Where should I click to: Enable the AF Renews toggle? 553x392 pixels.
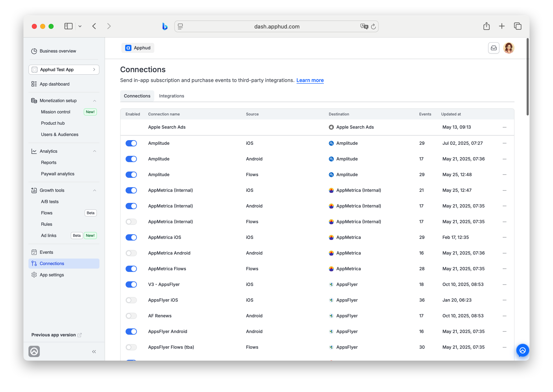tap(131, 316)
